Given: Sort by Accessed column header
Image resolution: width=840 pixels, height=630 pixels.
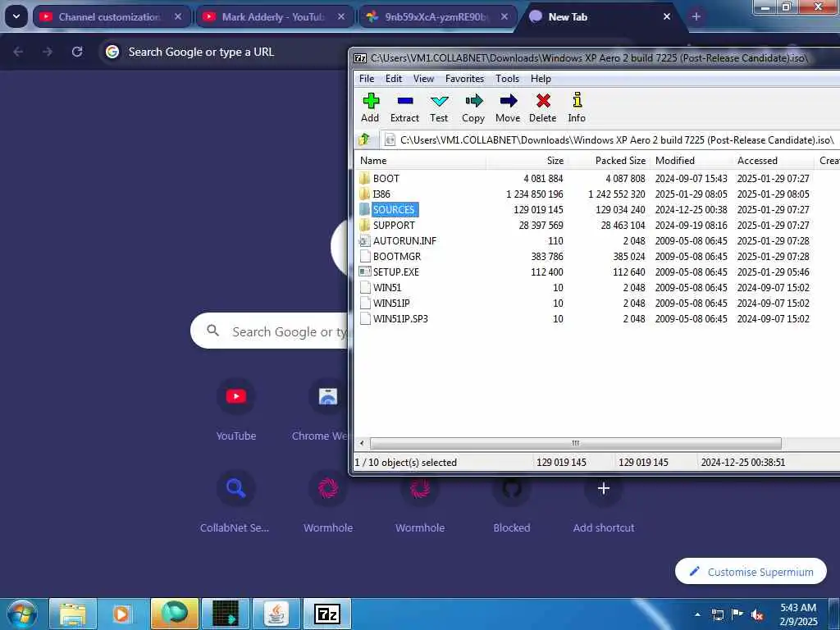Looking at the screenshot, I should coord(774,161).
